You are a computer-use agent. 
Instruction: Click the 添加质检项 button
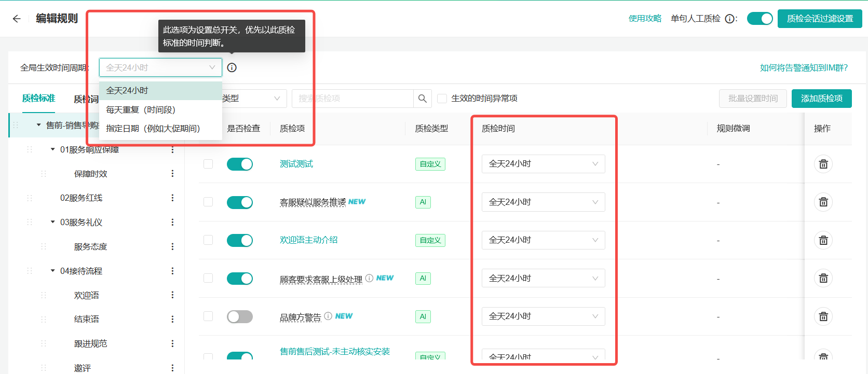click(822, 99)
